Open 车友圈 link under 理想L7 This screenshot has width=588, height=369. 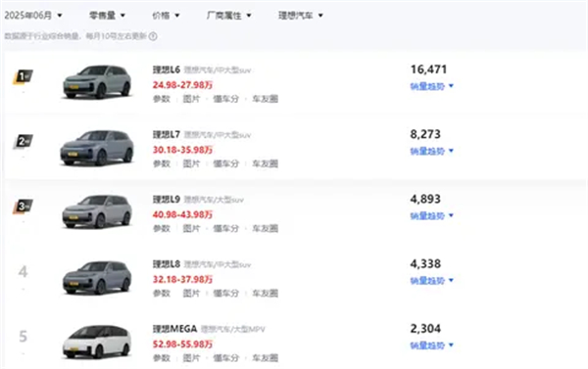pyautogui.click(x=266, y=163)
